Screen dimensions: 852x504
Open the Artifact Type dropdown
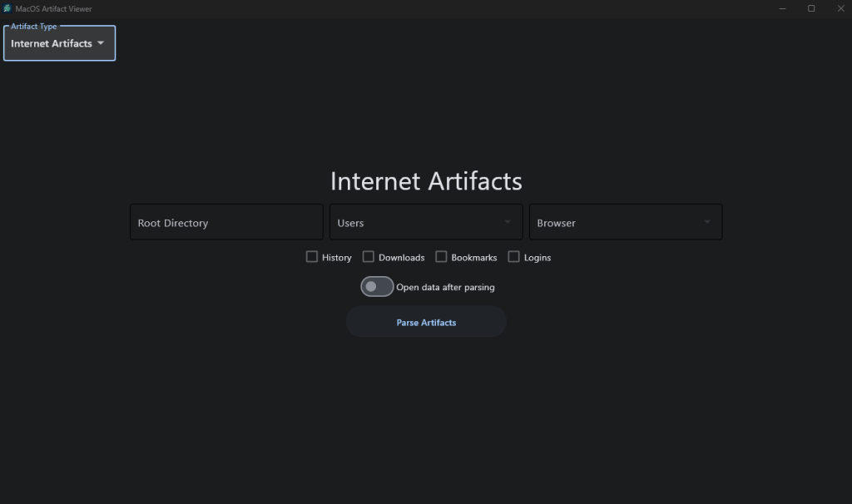pyautogui.click(x=59, y=43)
